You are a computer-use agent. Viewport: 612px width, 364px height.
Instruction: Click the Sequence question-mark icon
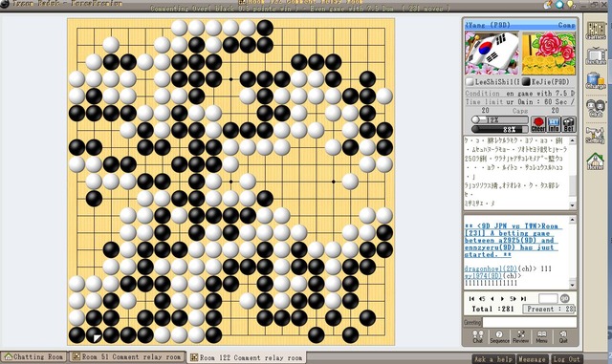click(499, 336)
